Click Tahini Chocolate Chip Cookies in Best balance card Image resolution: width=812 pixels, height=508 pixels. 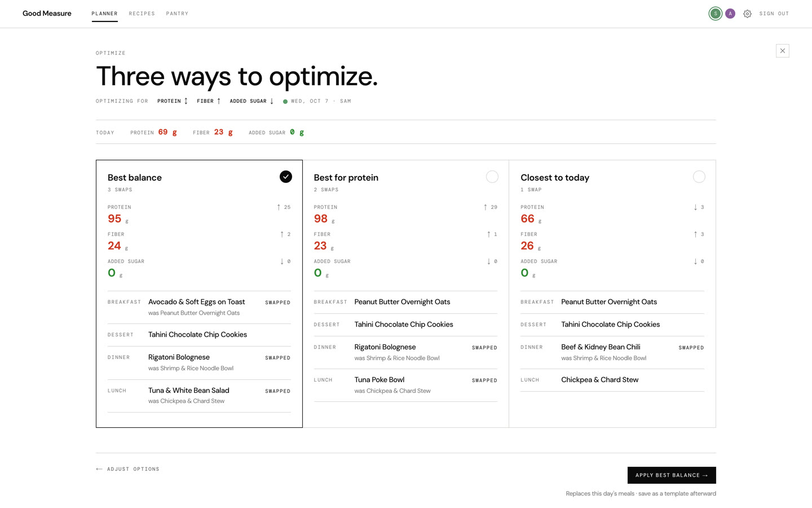[197, 335]
